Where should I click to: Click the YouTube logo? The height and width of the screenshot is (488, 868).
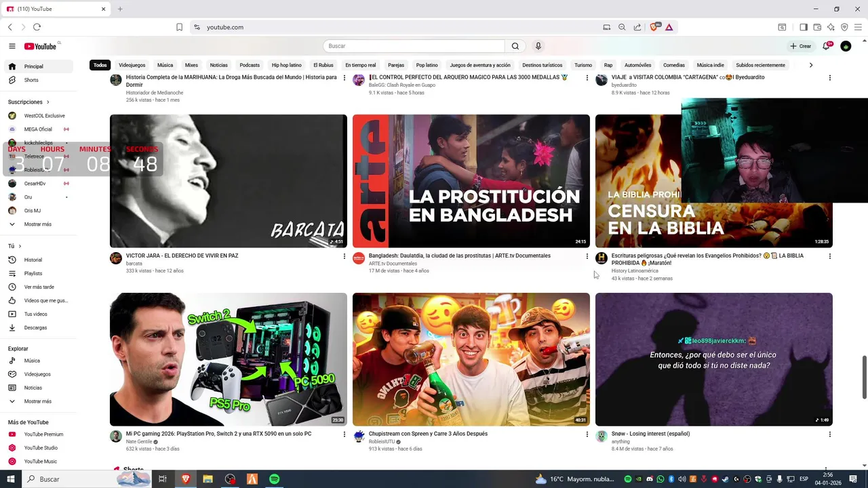(41, 46)
